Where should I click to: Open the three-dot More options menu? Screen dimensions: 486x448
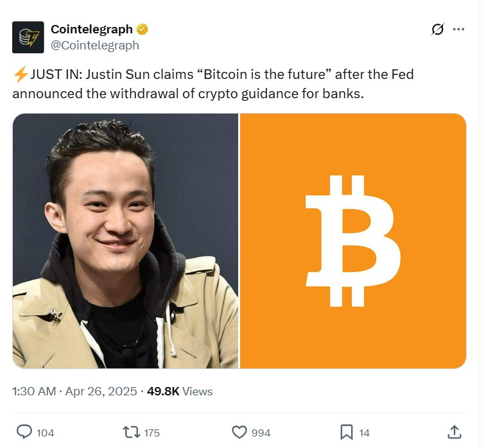pos(458,30)
